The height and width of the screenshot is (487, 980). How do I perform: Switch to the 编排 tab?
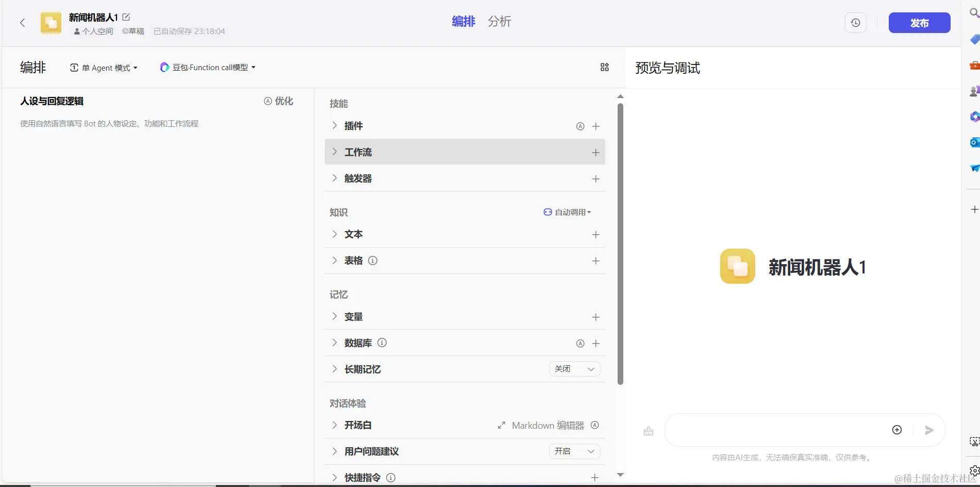tap(463, 21)
